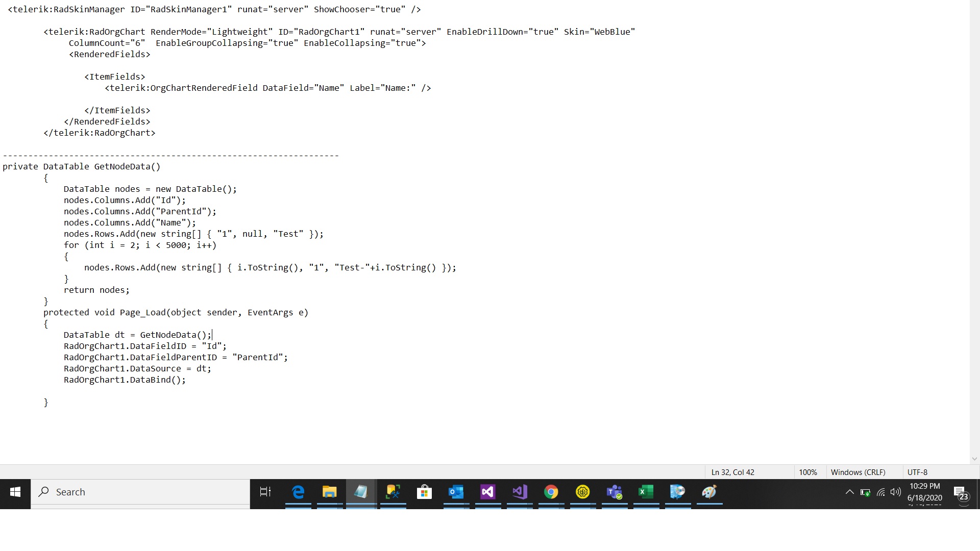
Task: Open the Paint palette taskbar icon
Action: (709, 492)
